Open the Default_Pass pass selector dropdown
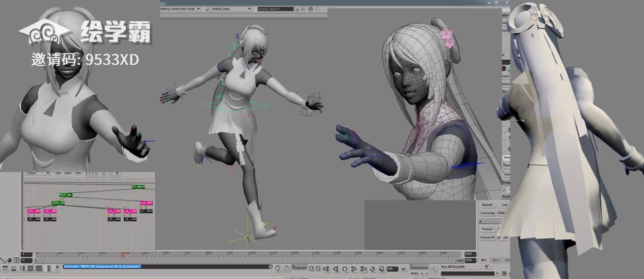Viewport: 644px width, 279px height. coord(229,9)
